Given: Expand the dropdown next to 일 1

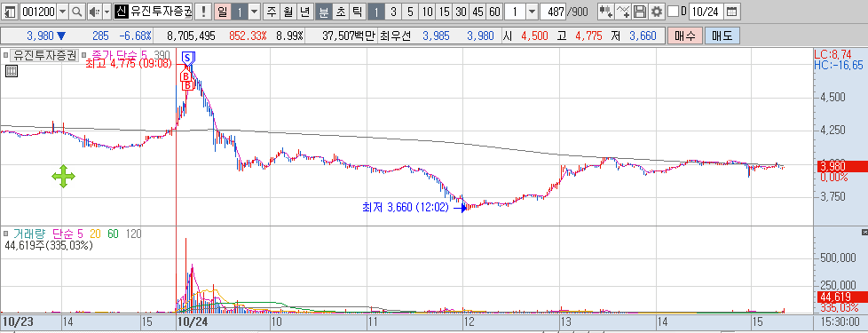Looking at the screenshot, I should [254, 11].
